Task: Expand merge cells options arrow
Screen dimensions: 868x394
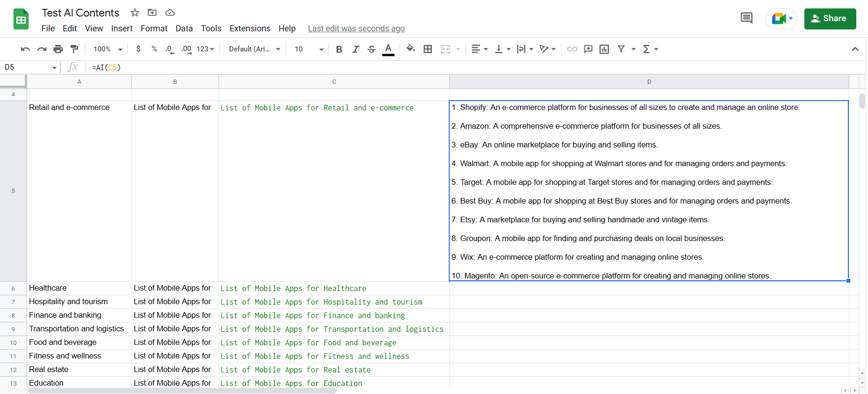Action: tap(458, 49)
